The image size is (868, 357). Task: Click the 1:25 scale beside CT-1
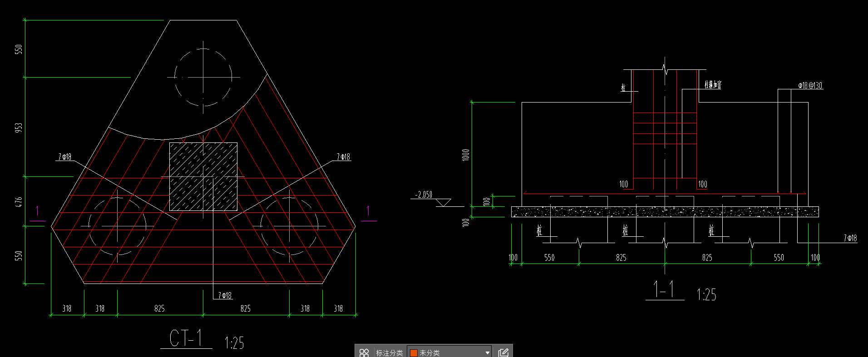pyautogui.click(x=234, y=342)
